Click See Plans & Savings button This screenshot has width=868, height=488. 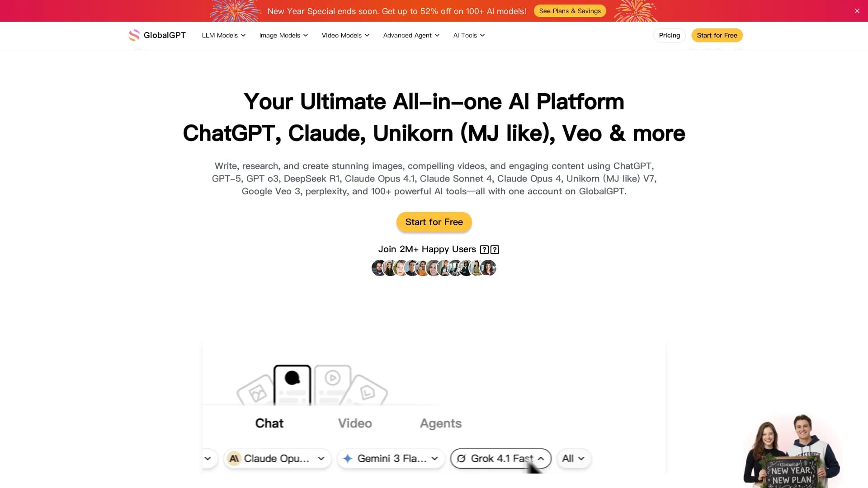click(x=570, y=11)
